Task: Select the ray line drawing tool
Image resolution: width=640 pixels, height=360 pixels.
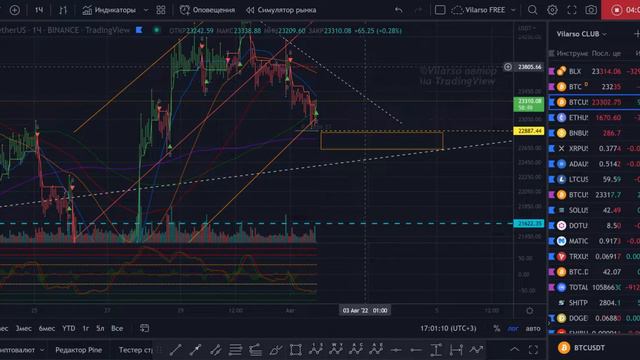Action: pyautogui.click(x=196, y=350)
